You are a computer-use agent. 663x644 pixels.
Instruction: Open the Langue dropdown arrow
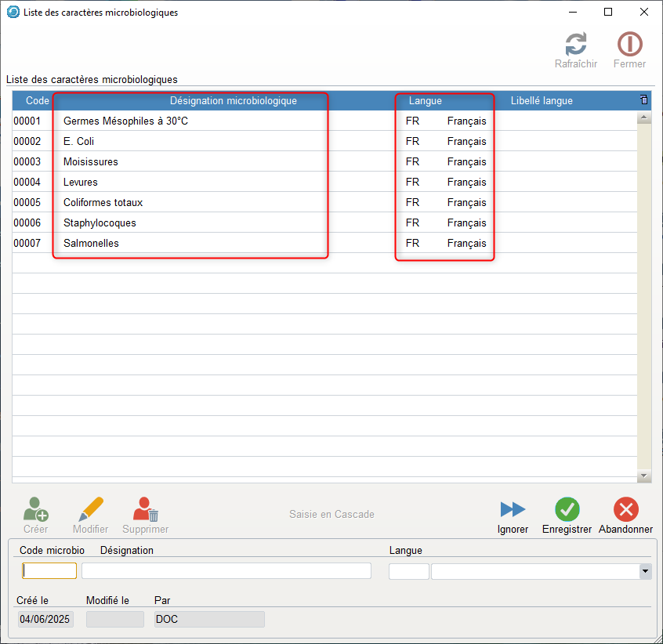(x=645, y=571)
